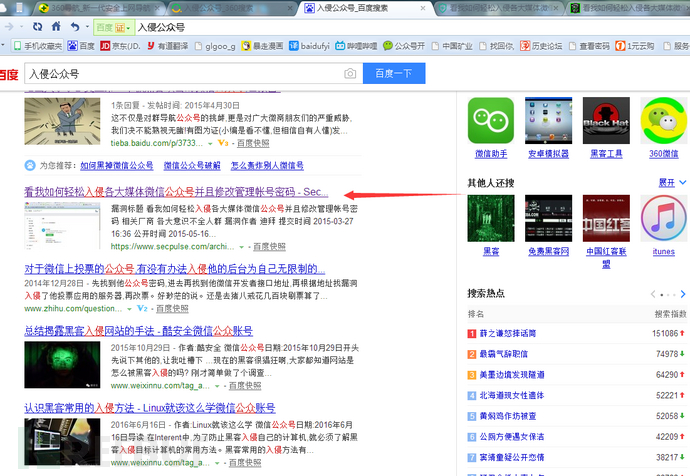Switch to the 入侵公众号_360搜索 tab
The width and height of the screenshot is (690, 476).
click(x=233, y=8)
